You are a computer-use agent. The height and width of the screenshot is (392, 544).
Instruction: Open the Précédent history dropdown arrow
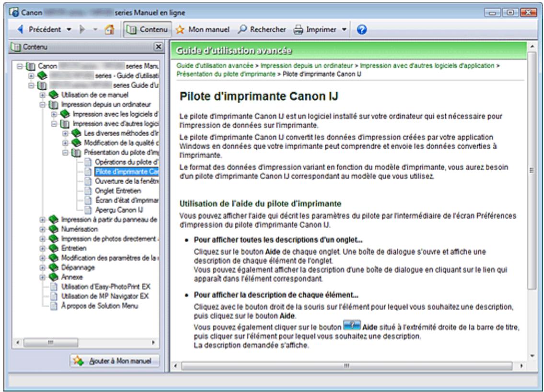(69, 30)
